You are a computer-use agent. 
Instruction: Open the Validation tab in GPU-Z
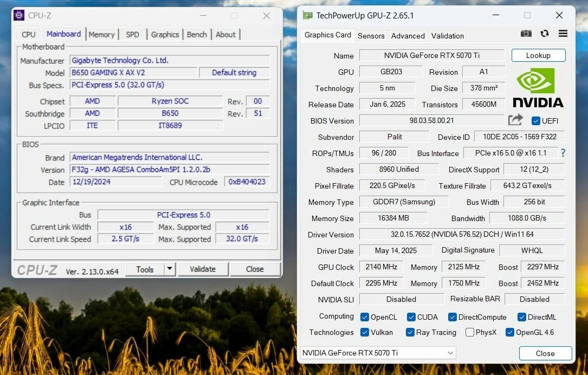448,36
